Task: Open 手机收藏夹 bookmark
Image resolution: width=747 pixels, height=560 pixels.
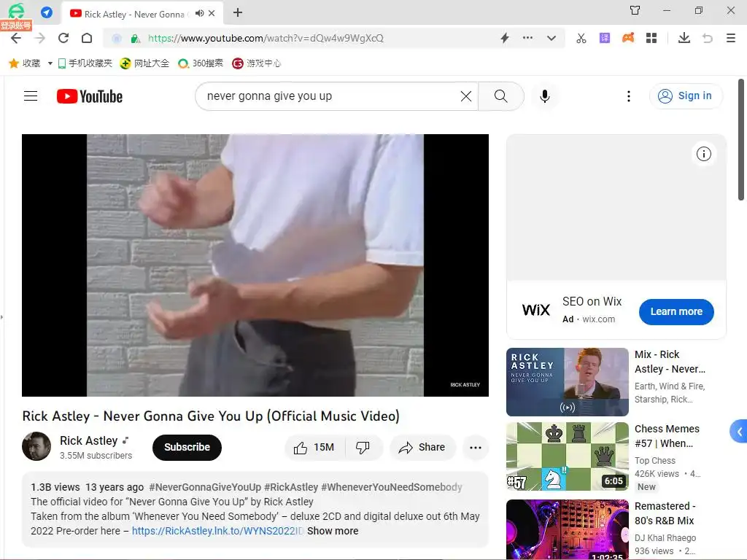Action: [x=85, y=63]
